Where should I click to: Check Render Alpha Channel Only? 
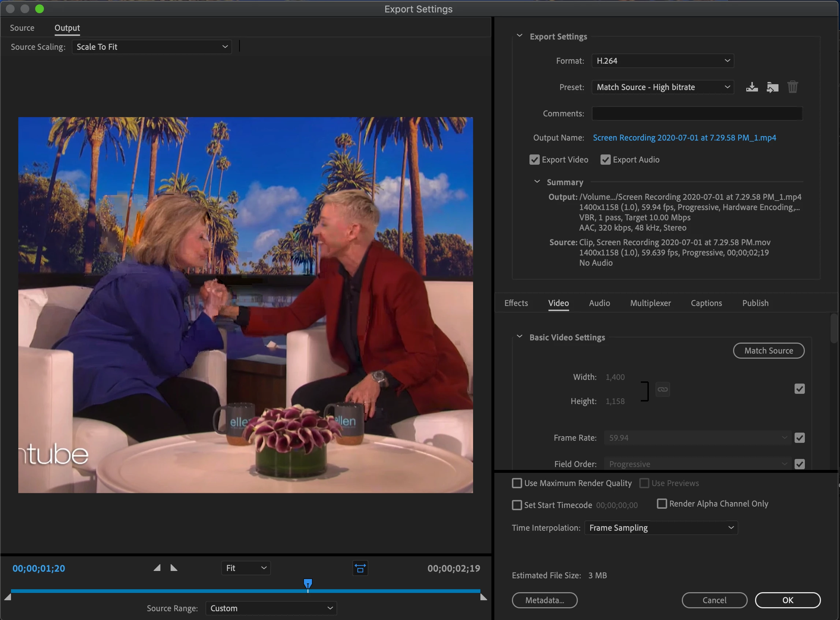pyautogui.click(x=662, y=504)
